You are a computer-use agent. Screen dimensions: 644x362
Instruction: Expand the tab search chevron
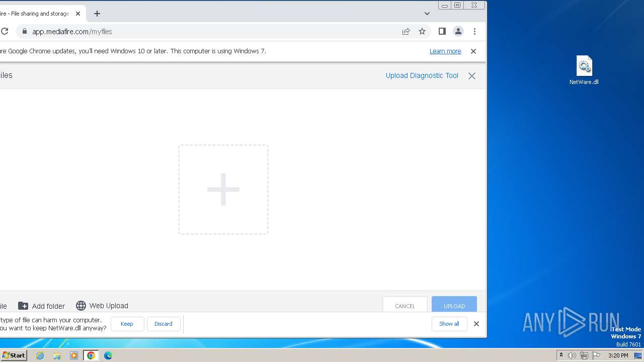point(427,14)
